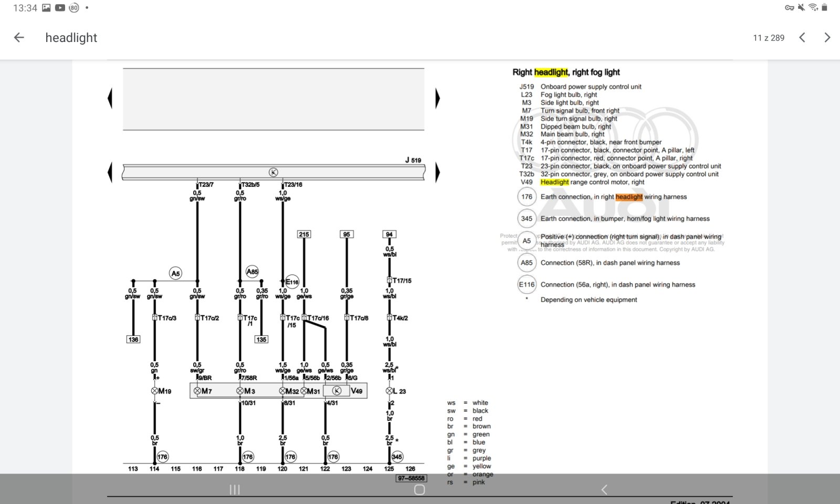This screenshot has height=504, width=840.
Task: Tap the E116 connection circle in diagram
Action: click(292, 282)
